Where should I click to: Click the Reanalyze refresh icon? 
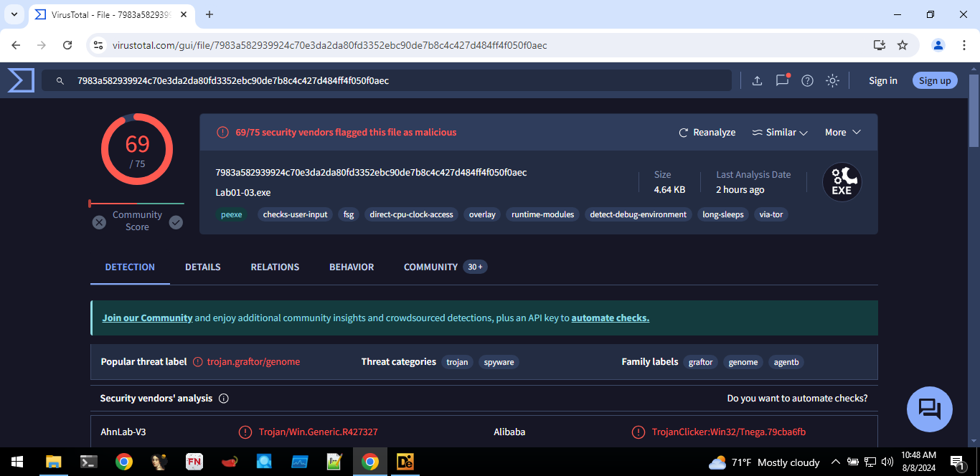click(684, 133)
